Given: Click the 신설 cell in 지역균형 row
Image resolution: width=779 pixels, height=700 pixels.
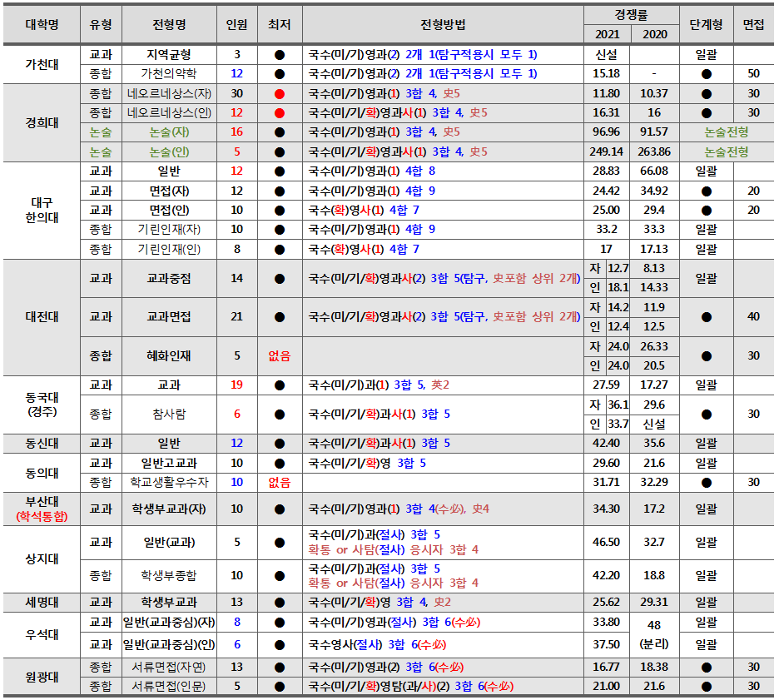Looking at the screenshot, I should (606, 55).
